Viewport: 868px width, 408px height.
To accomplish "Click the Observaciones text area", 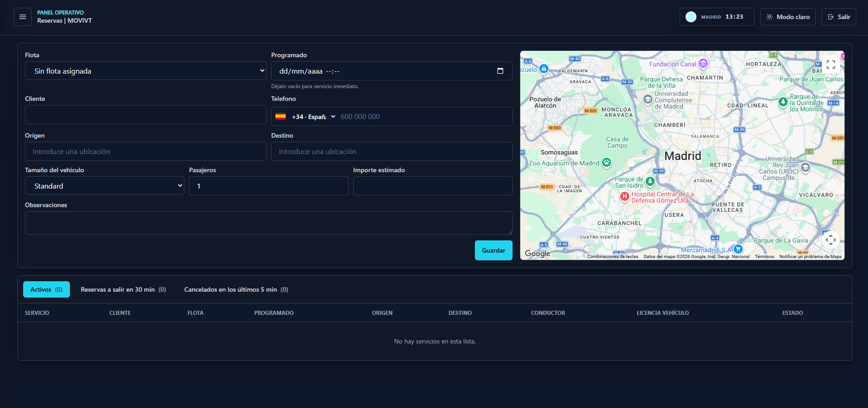I will pyautogui.click(x=269, y=223).
